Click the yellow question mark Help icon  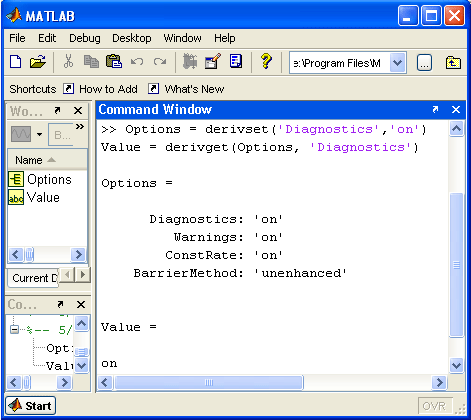pos(266,62)
